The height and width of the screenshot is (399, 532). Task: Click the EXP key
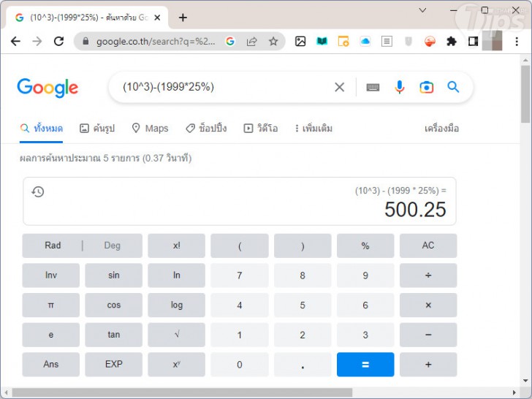[x=114, y=365]
